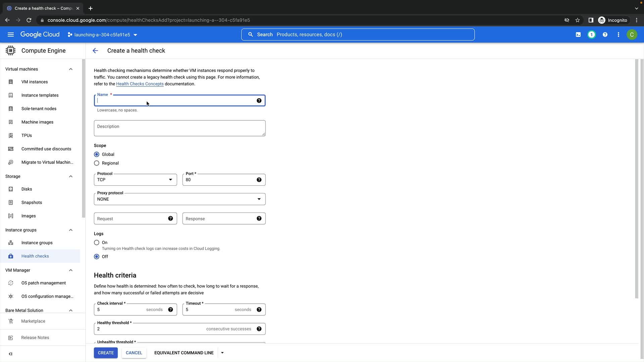Click help icon in Port field
This screenshot has width=644, height=362.
click(259, 180)
